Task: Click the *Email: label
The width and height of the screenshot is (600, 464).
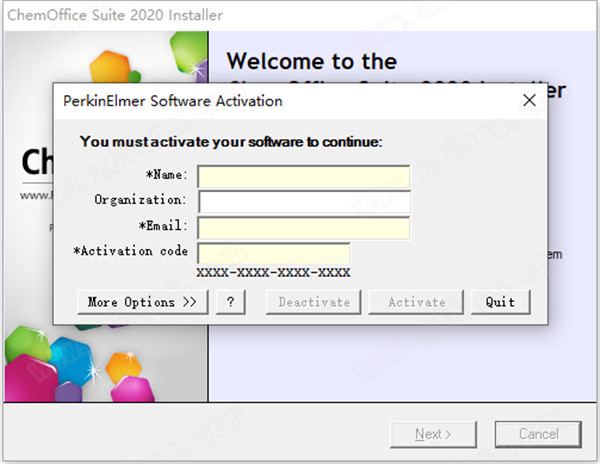Action: 163,226
